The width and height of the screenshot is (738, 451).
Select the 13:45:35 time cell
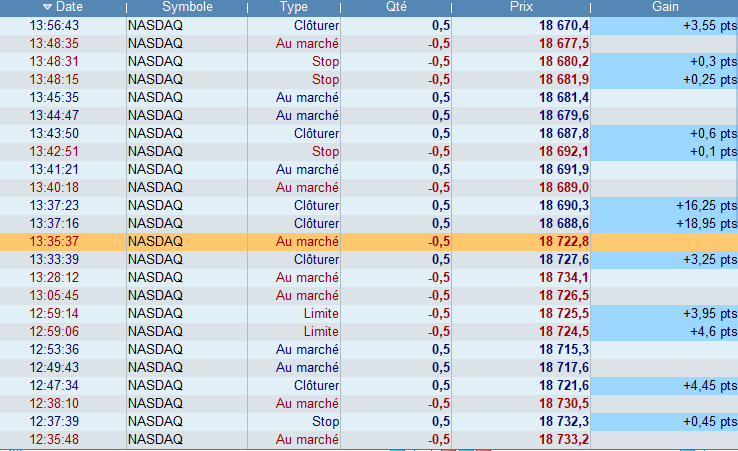pos(54,97)
